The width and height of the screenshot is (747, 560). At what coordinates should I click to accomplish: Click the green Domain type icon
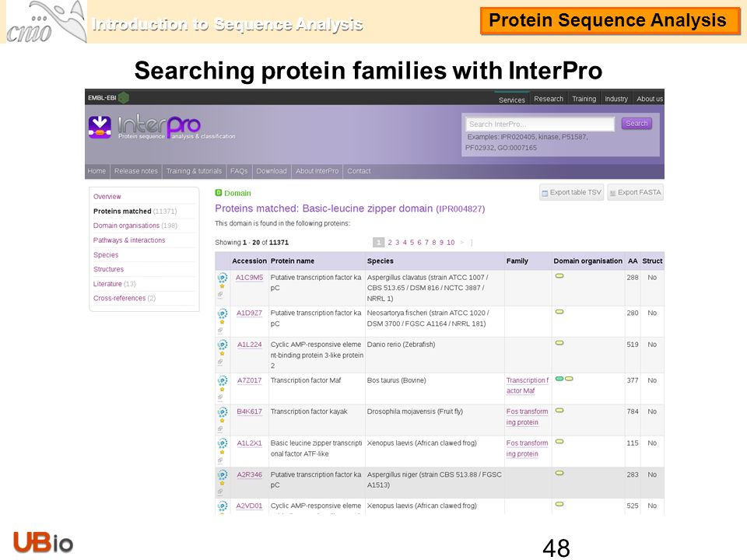[x=218, y=193]
